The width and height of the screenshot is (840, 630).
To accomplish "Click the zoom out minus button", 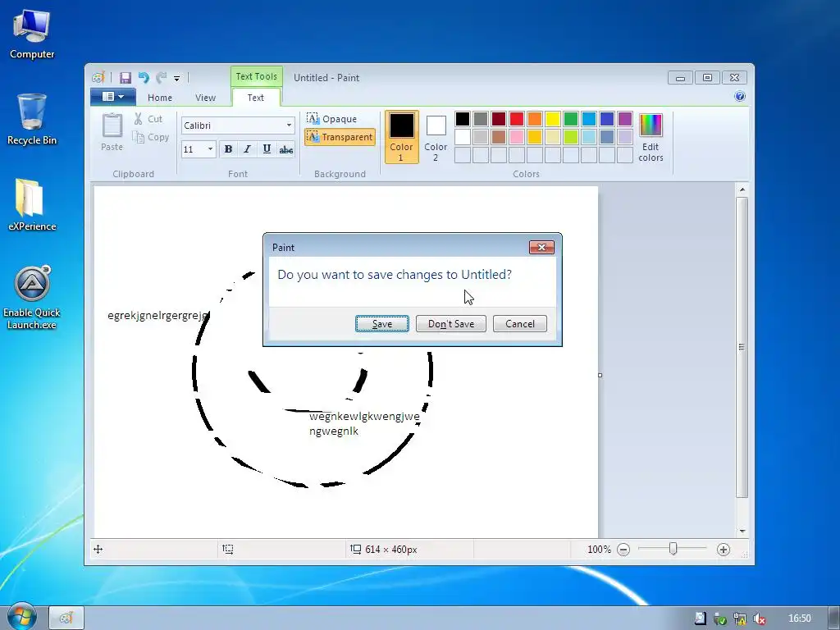I will [623, 549].
